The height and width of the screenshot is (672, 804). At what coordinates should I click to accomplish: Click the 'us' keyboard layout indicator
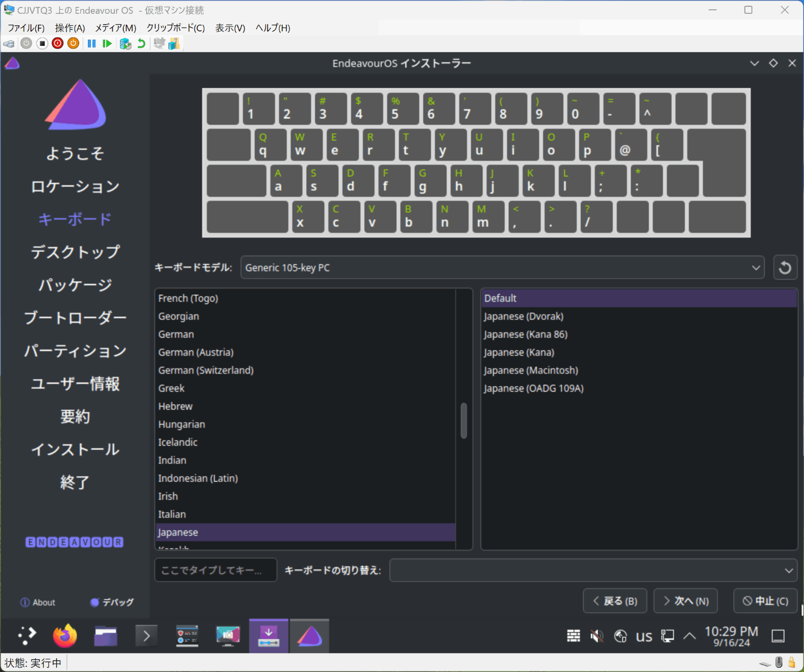644,636
